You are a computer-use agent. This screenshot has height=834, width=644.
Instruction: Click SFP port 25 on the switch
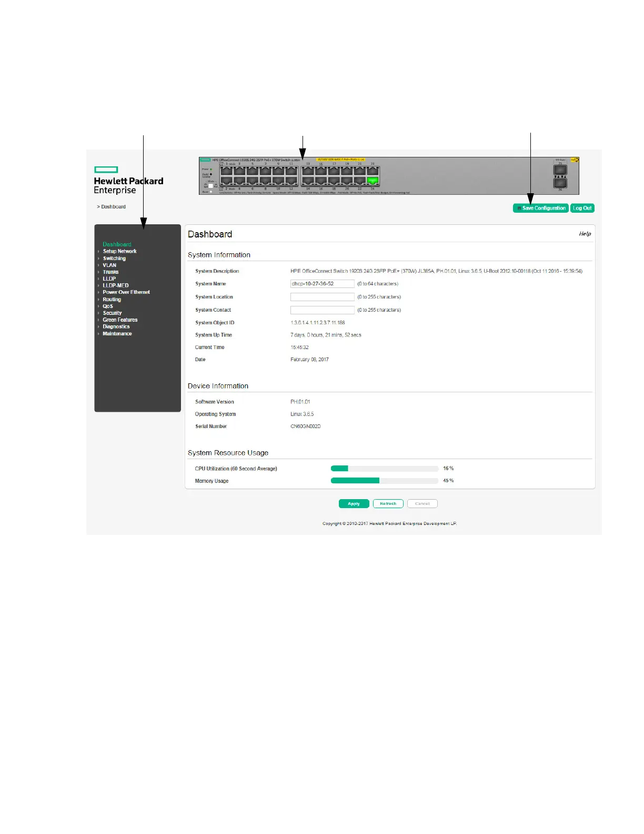[560, 170]
